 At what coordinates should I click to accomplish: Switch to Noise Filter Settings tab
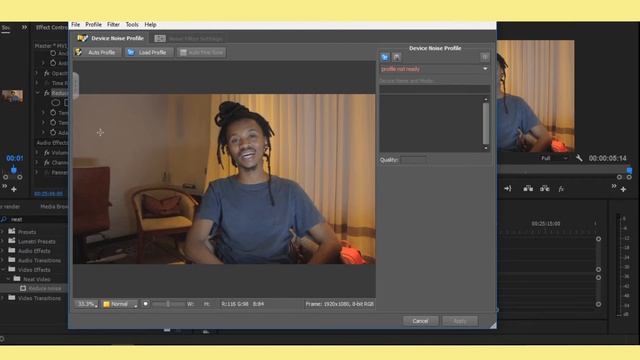coord(189,39)
